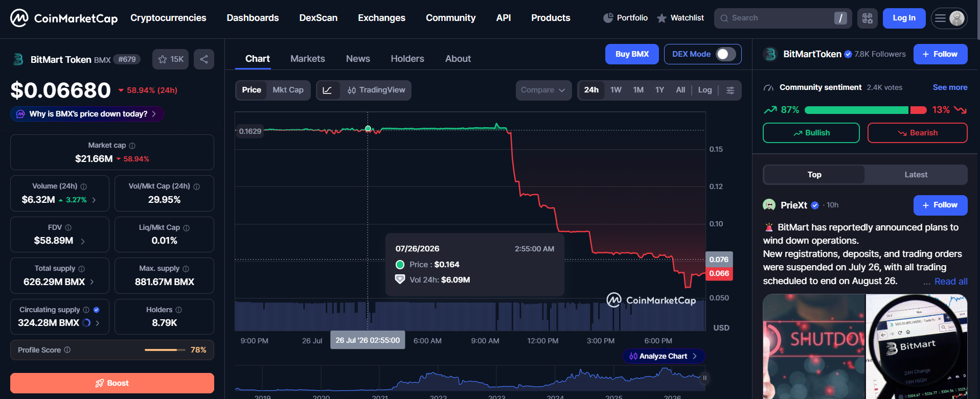Open Products nav menu
Viewport: 980px width, 399px height.
pyautogui.click(x=551, y=18)
